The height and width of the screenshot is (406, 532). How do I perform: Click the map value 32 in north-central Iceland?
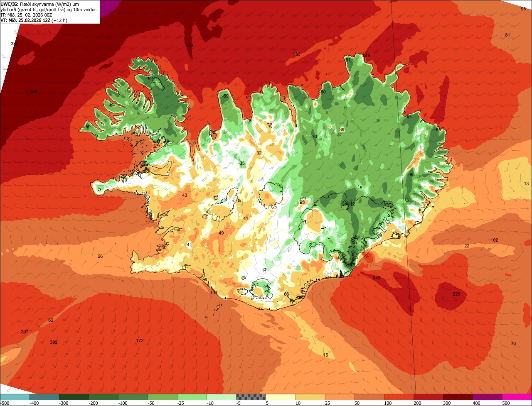(259, 153)
